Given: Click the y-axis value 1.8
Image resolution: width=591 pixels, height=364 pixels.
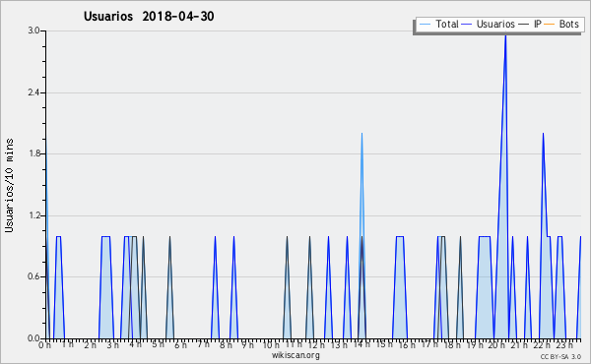Looking at the screenshot, I should [33, 153].
